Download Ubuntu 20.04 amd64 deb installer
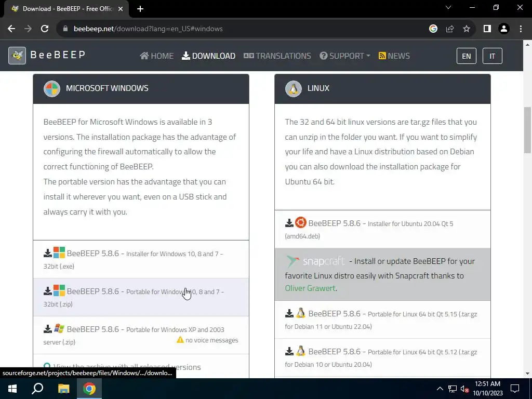Screen dimensions: 532x399 [382, 229]
